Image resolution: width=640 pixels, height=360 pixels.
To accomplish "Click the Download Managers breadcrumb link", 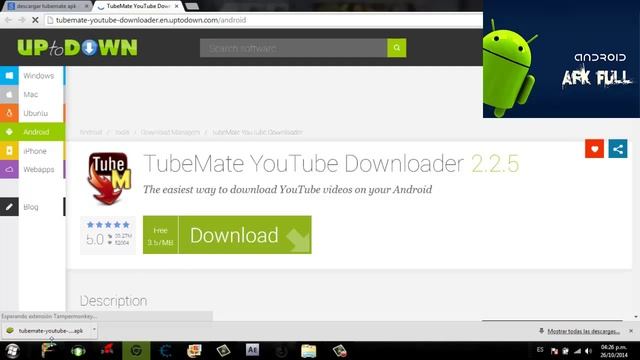I will (170, 132).
